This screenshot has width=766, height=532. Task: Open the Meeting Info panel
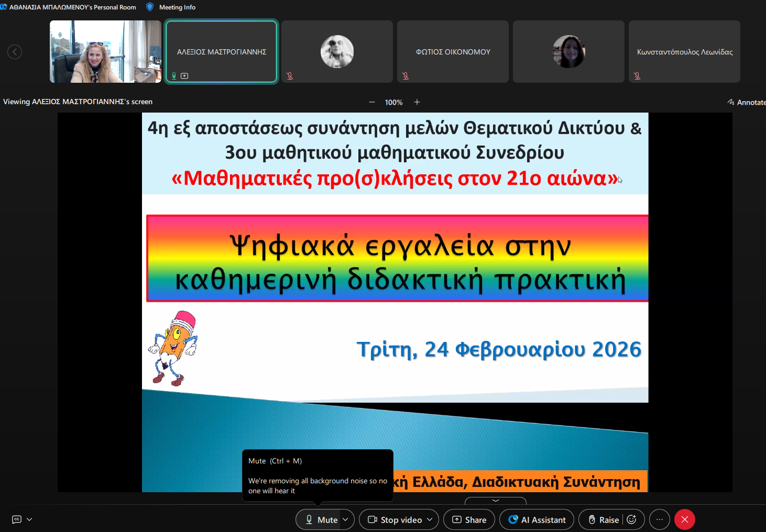[x=177, y=7]
